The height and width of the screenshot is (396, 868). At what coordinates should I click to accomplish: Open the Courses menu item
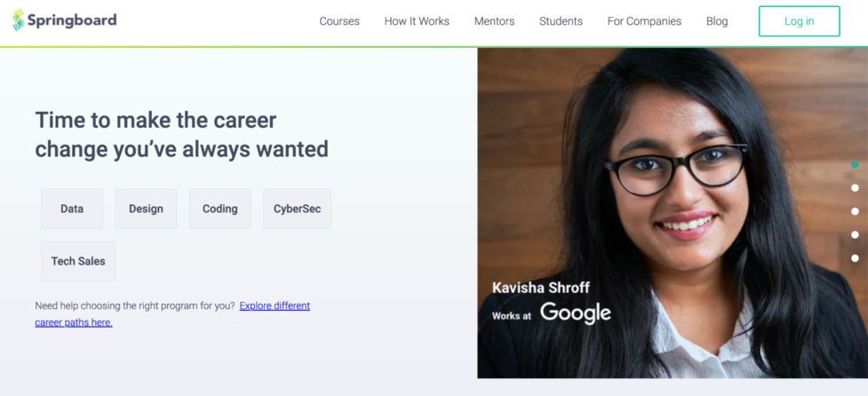click(x=339, y=21)
